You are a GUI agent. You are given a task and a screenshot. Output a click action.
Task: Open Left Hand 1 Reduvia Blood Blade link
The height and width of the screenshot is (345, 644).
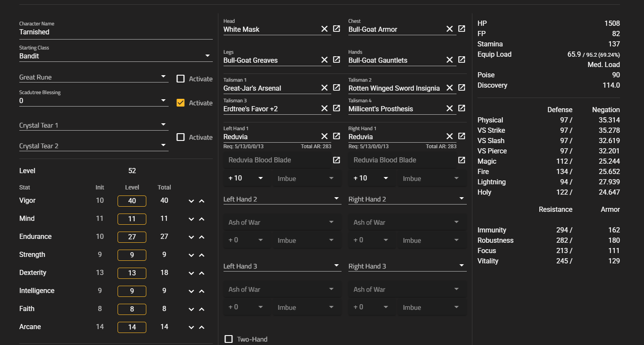point(337,160)
